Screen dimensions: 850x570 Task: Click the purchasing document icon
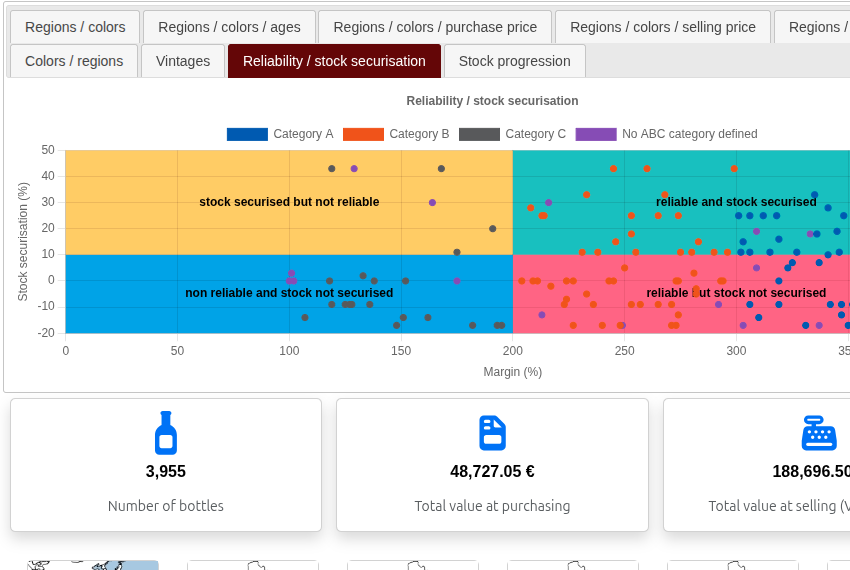click(x=492, y=433)
